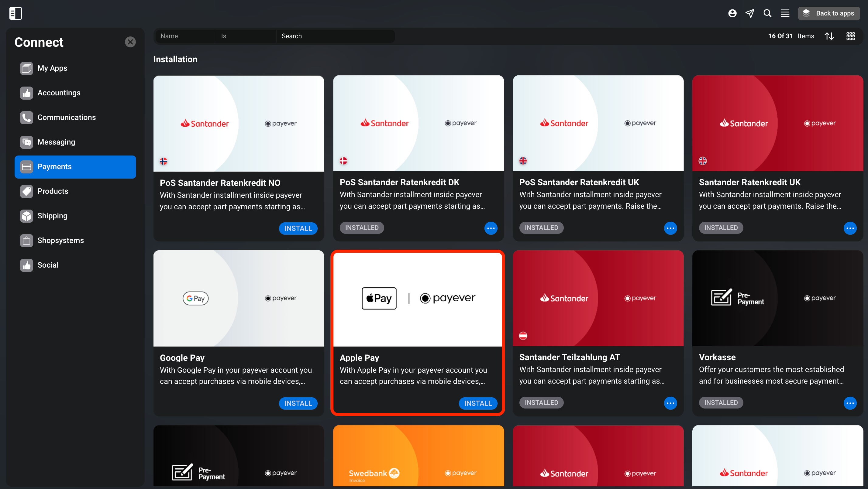
Task: Click the paper plane send icon
Action: pyautogui.click(x=750, y=13)
